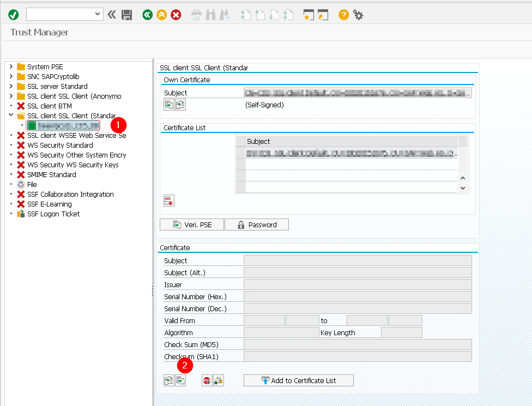Open Help with the question mark icon
Viewport: 532px width, 406px height.
[343, 15]
